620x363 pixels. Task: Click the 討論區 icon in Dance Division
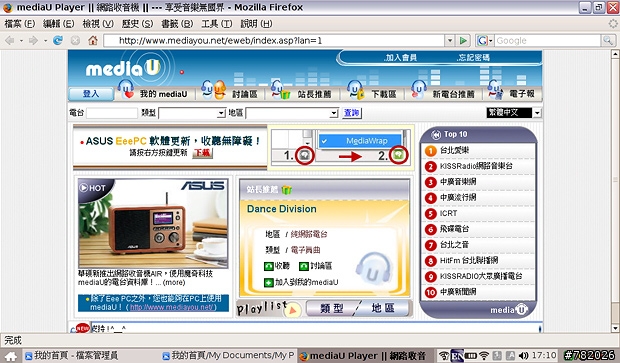(x=304, y=266)
